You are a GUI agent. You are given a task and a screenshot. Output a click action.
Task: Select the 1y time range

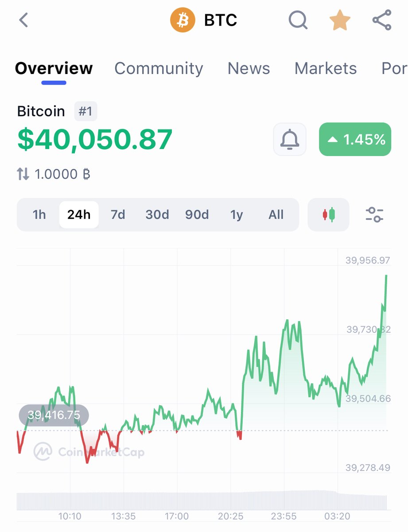click(x=237, y=215)
